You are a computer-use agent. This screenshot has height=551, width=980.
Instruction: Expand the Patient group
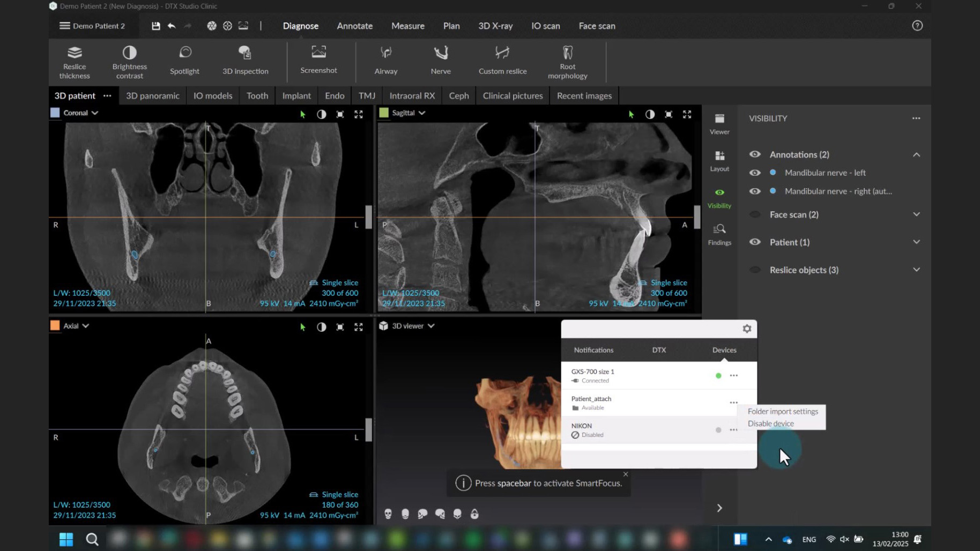[916, 242]
